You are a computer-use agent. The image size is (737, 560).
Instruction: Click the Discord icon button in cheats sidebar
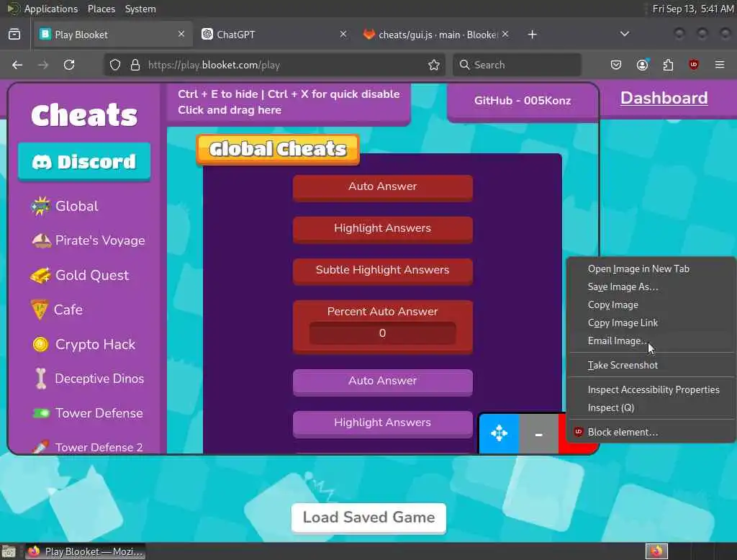pyautogui.click(x=85, y=162)
